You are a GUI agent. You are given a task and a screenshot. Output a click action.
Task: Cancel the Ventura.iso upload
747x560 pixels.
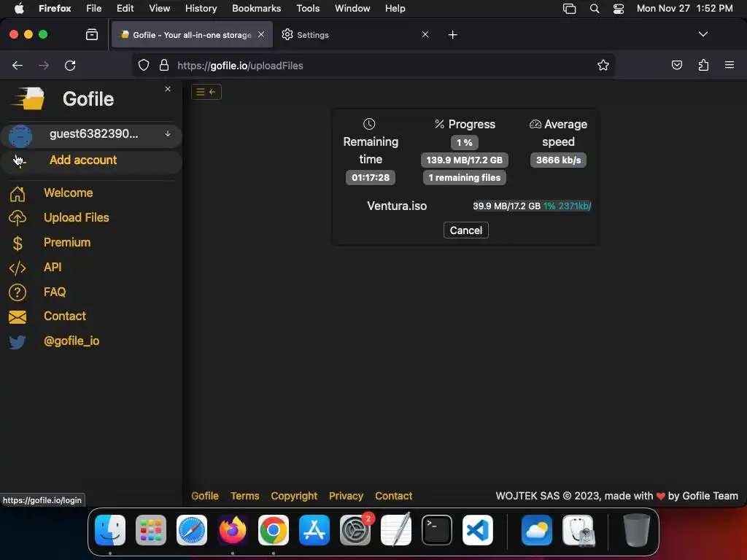[x=466, y=230]
